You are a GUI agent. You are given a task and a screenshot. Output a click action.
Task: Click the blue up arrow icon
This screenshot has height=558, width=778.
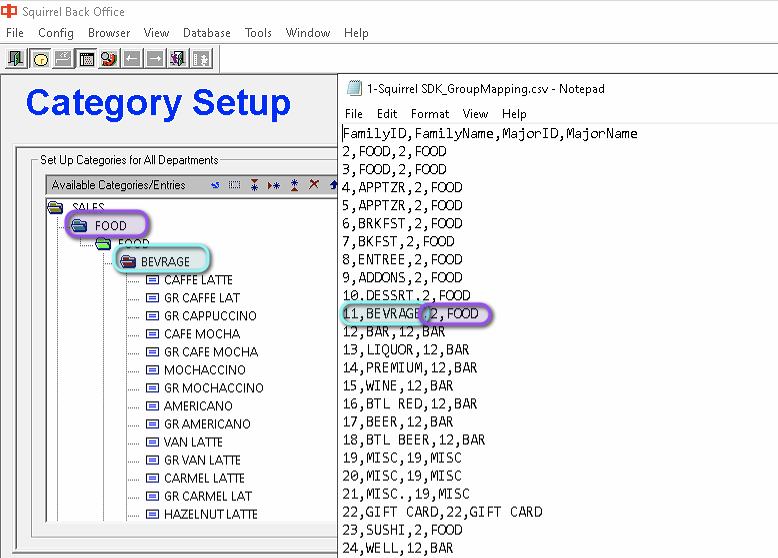click(x=333, y=185)
